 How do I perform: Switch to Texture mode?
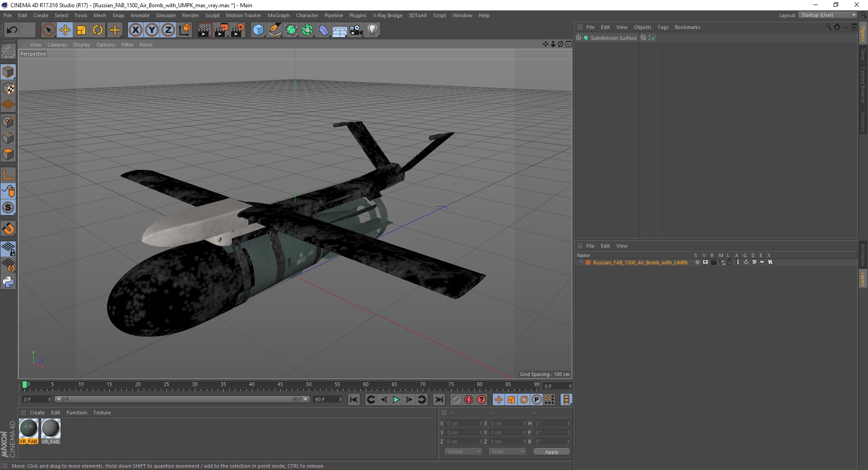coord(8,89)
